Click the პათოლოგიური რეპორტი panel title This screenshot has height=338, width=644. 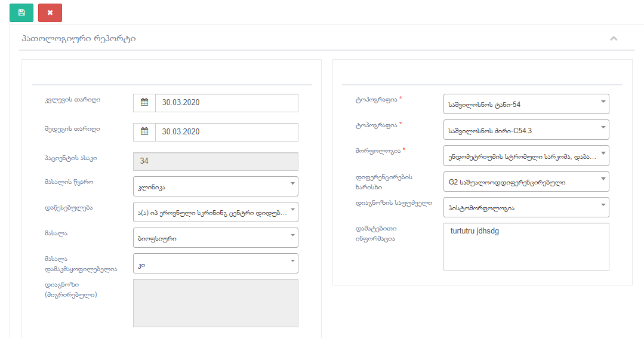pyautogui.click(x=78, y=39)
